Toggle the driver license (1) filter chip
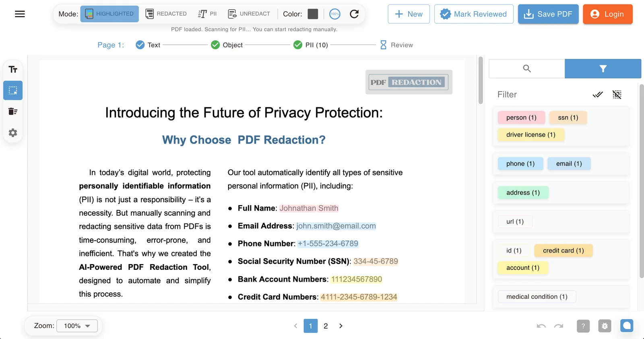The height and width of the screenshot is (339, 644). pyautogui.click(x=531, y=135)
